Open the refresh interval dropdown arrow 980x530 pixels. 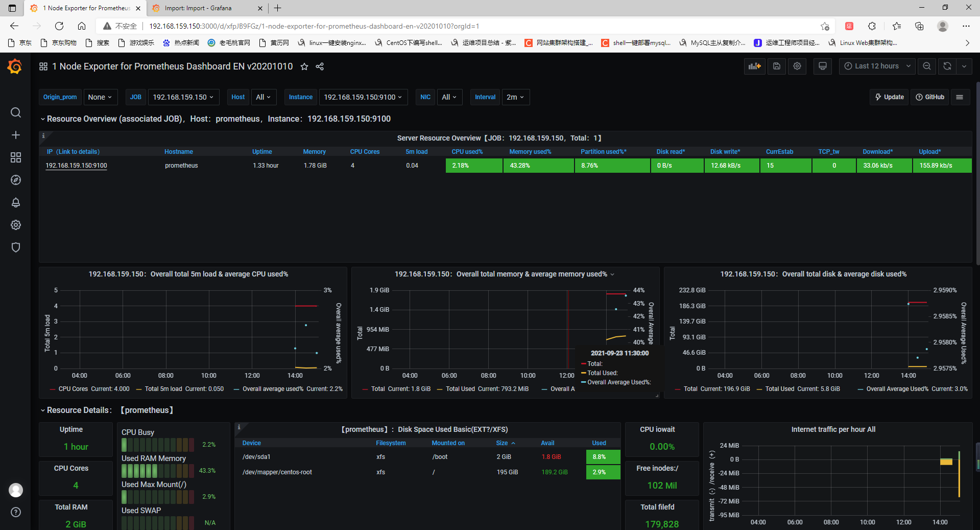(x=964, y=66)
